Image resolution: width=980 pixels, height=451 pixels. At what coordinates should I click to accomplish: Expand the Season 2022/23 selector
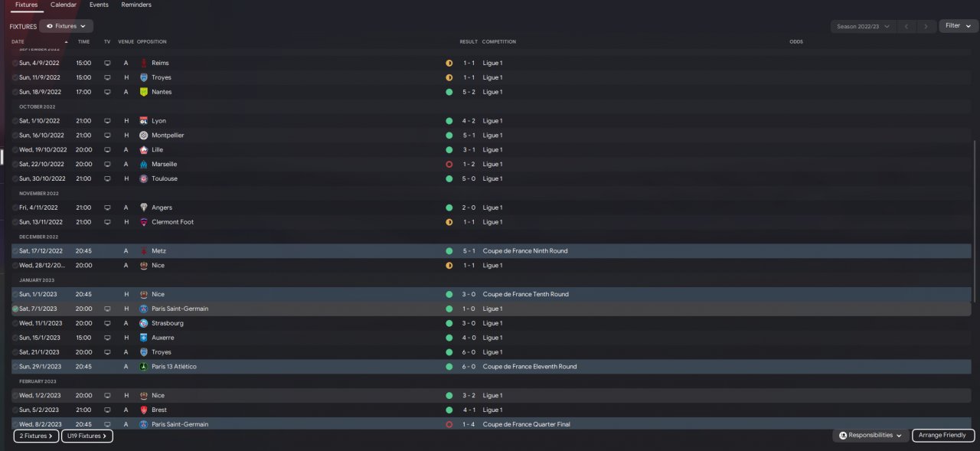click(x=863, y=26)
